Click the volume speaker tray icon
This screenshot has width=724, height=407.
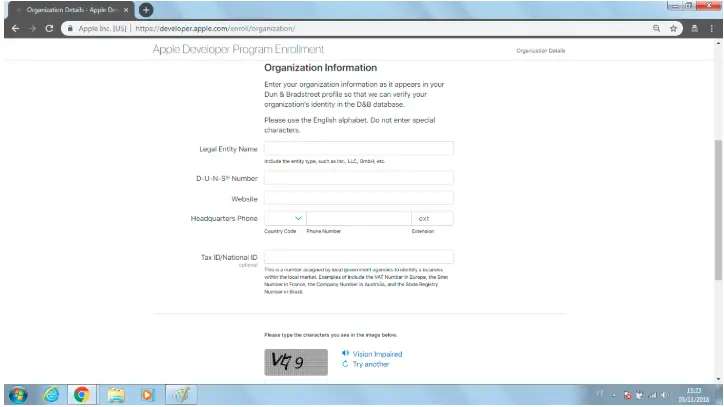click(x=665, y=395)
